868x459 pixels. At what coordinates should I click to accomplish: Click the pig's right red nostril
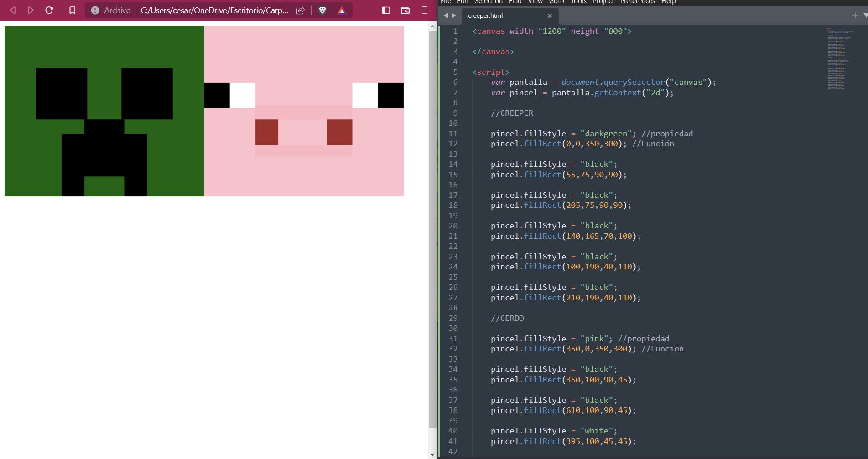coord(339,132)
